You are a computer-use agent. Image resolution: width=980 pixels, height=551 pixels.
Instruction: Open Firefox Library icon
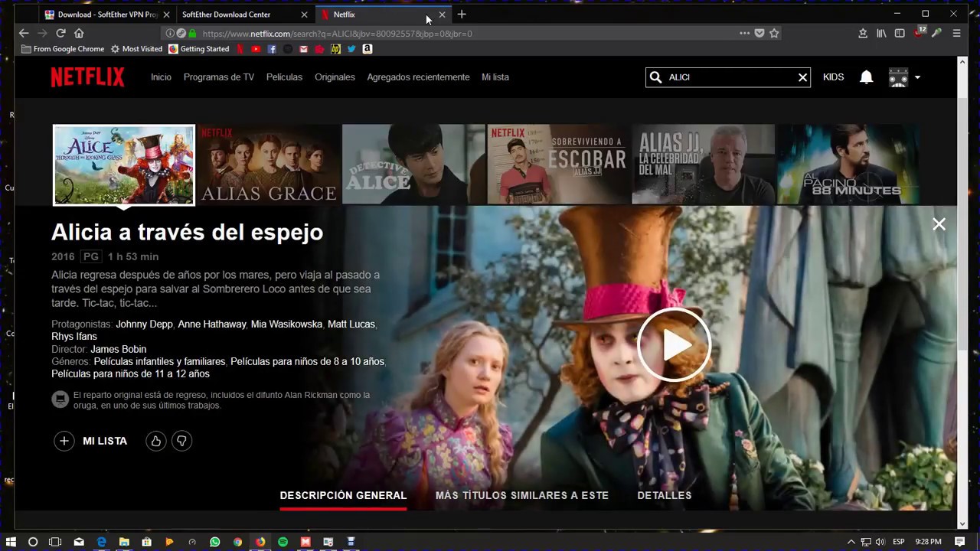coord(881,34)
